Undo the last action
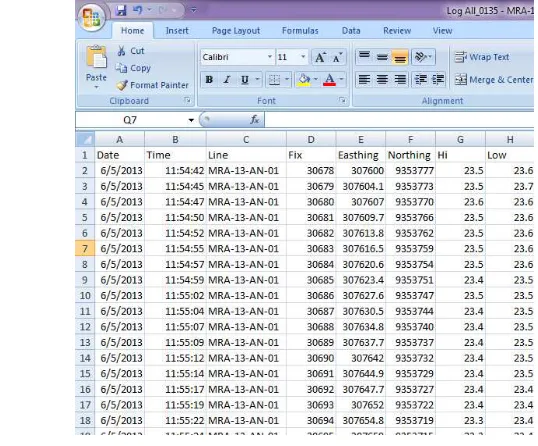538x446 pixels. (x=138, y=10)
